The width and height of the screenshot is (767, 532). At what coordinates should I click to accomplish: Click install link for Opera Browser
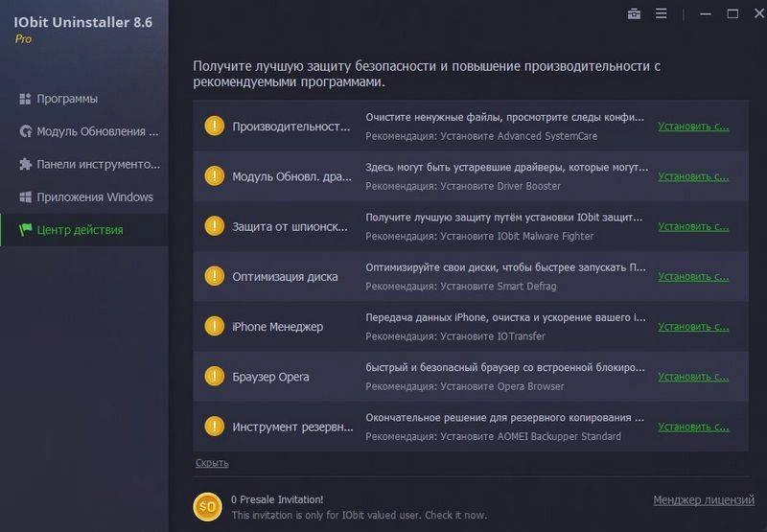[693, 377]
